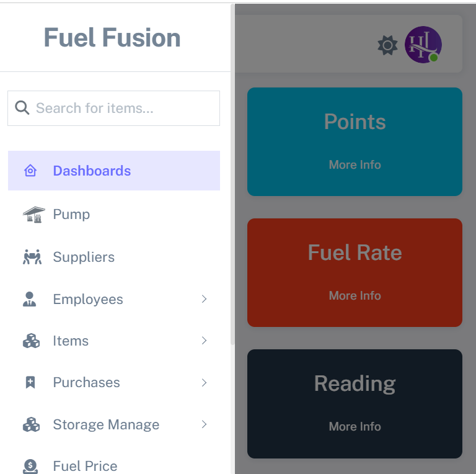Screen dimensions: 476x474
Task: Expand the Employees submenu chevron
Action: [204, 300]
